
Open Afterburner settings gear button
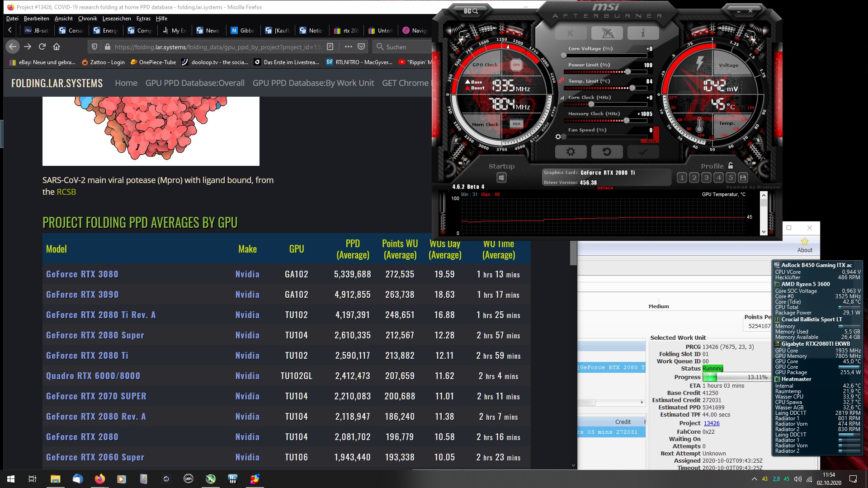coord(571,152)
